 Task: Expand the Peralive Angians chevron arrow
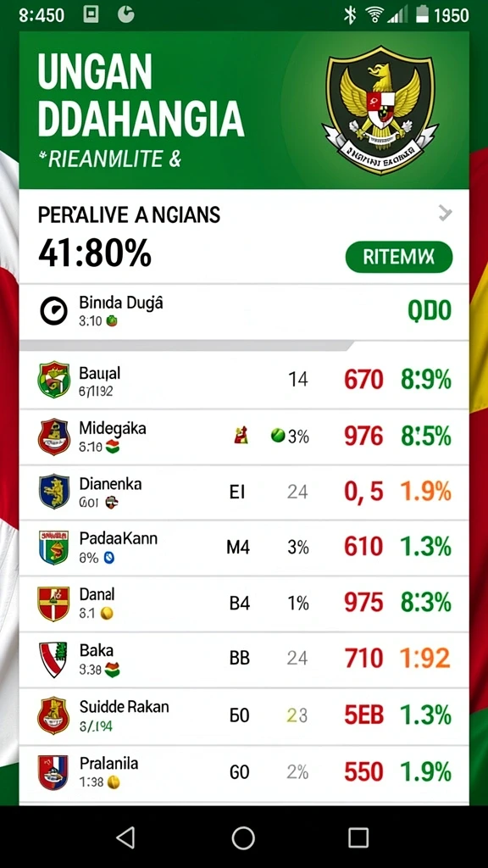click(446, 213)
